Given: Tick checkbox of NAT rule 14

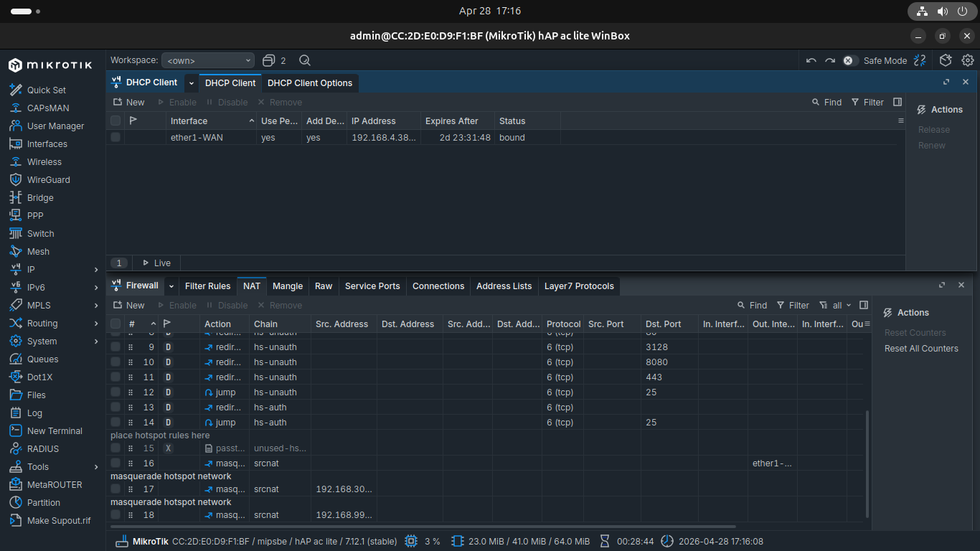Looking at the screenshot, I should [x=116, y=422].
